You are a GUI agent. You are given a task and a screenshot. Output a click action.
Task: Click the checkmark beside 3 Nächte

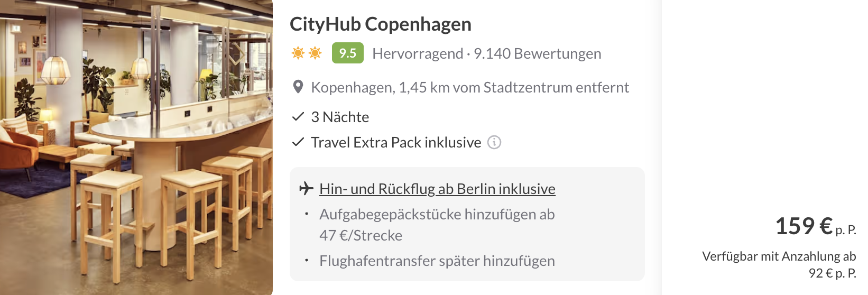(298, 117)
